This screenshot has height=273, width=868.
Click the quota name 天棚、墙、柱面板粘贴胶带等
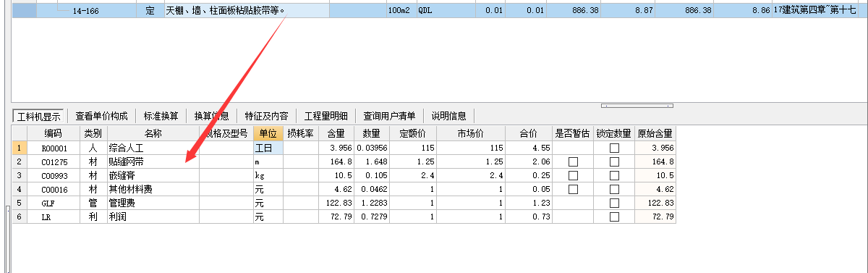pos(225,11)
